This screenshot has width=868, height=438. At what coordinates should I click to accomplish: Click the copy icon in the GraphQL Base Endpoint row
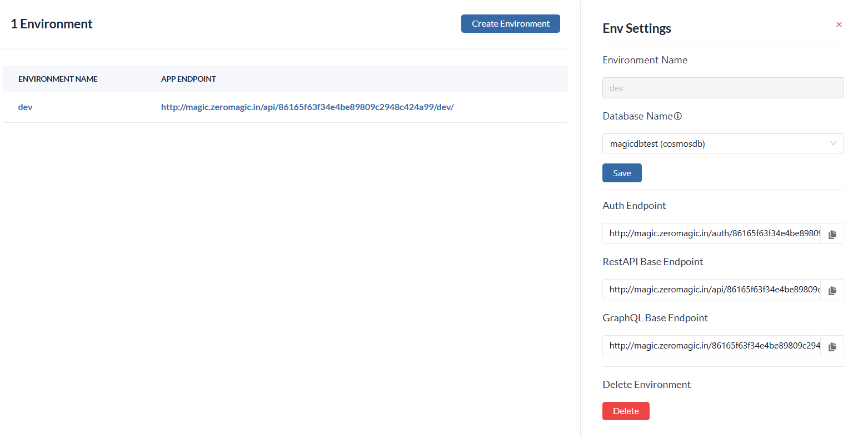point(832,346)
